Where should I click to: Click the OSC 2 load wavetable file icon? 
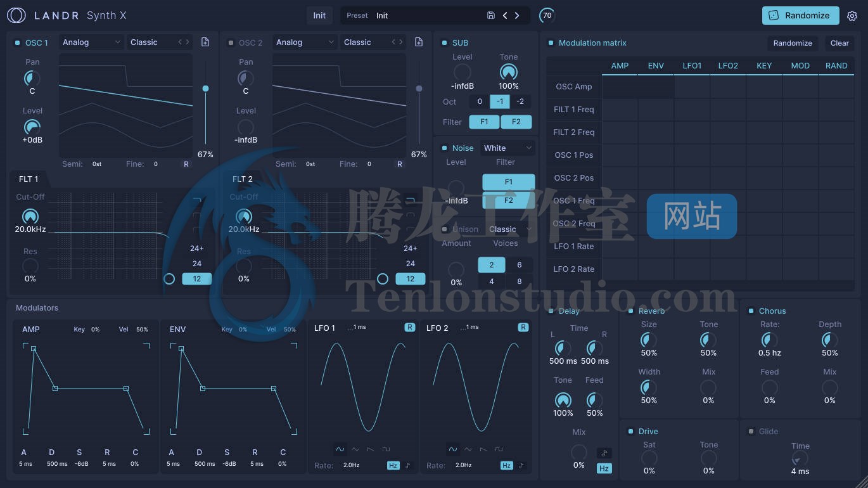419,42
